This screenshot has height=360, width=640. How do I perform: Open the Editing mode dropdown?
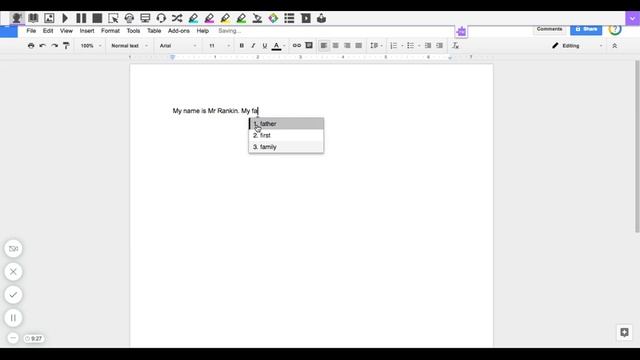(577, 46)
